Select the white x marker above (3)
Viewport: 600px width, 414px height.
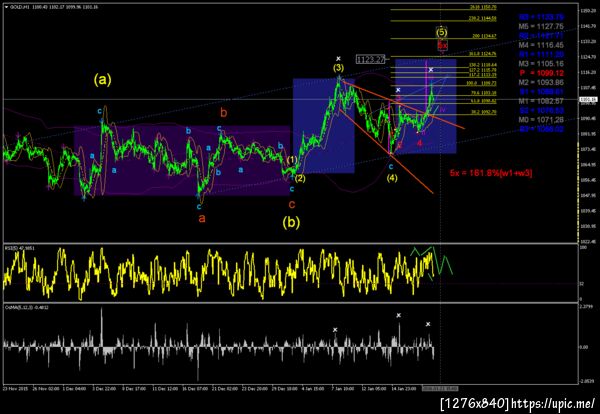tap(338, 59)
